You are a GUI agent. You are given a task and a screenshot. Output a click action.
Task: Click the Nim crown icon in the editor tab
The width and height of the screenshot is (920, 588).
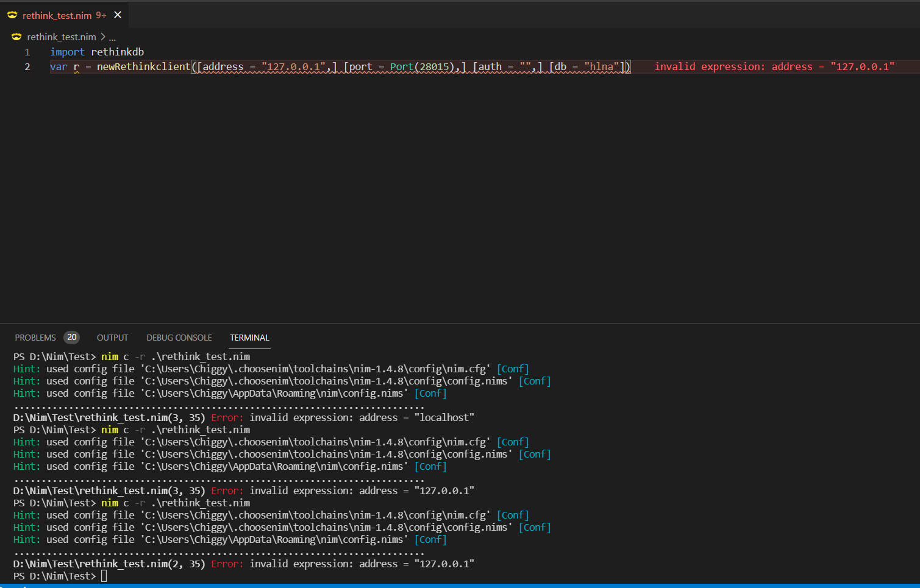tap(12, 15)
